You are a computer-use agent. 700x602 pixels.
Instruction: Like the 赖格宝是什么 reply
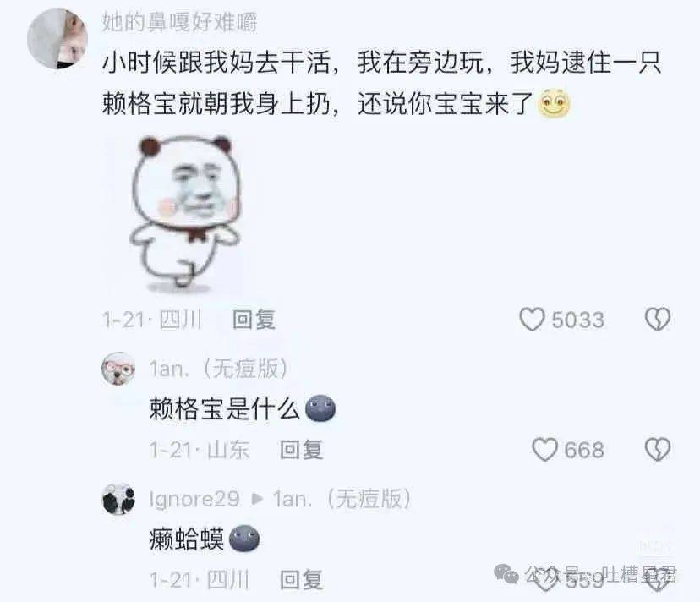544,449
